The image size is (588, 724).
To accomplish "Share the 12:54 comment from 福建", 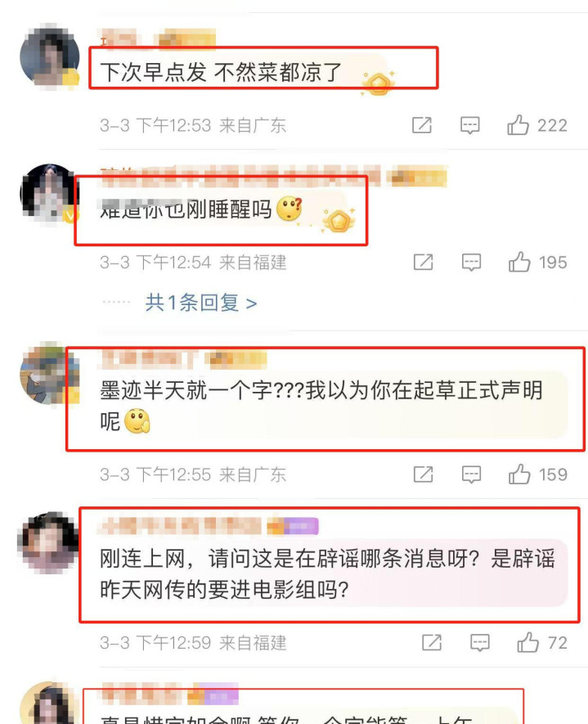I will (x=424, y=262).
